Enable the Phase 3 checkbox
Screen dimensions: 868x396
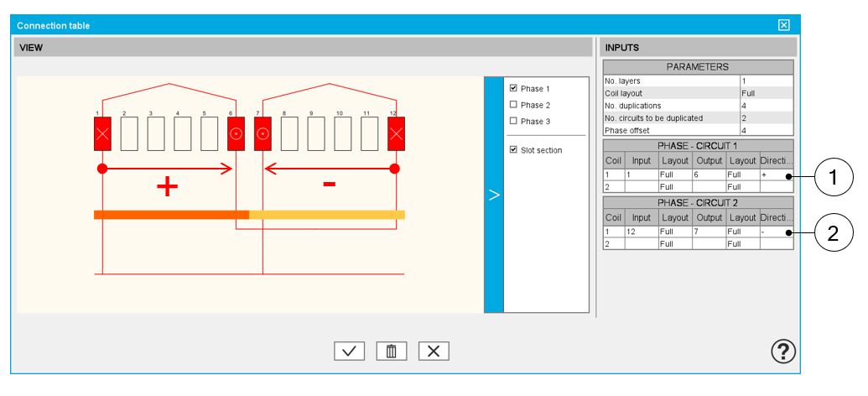pos(513,122)
